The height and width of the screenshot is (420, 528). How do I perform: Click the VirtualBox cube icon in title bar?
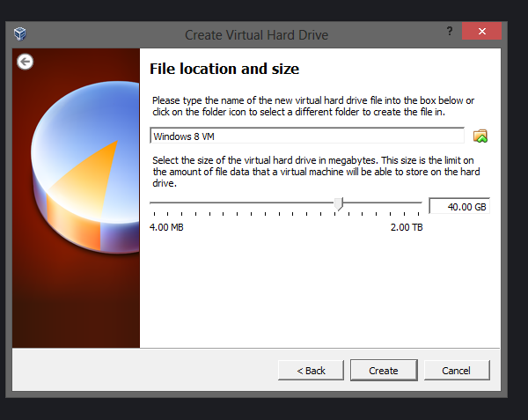pyautogui.click(x=20, y=34)
